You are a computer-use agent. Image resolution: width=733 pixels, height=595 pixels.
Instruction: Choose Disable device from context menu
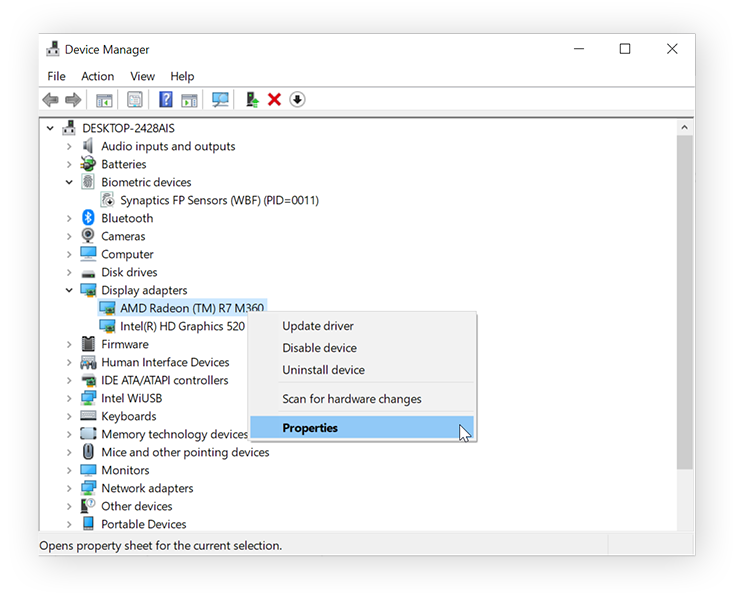[319, 348]
